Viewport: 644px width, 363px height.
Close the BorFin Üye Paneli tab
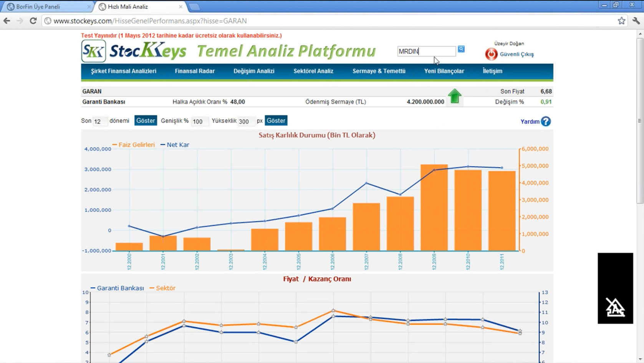(89, 7)
